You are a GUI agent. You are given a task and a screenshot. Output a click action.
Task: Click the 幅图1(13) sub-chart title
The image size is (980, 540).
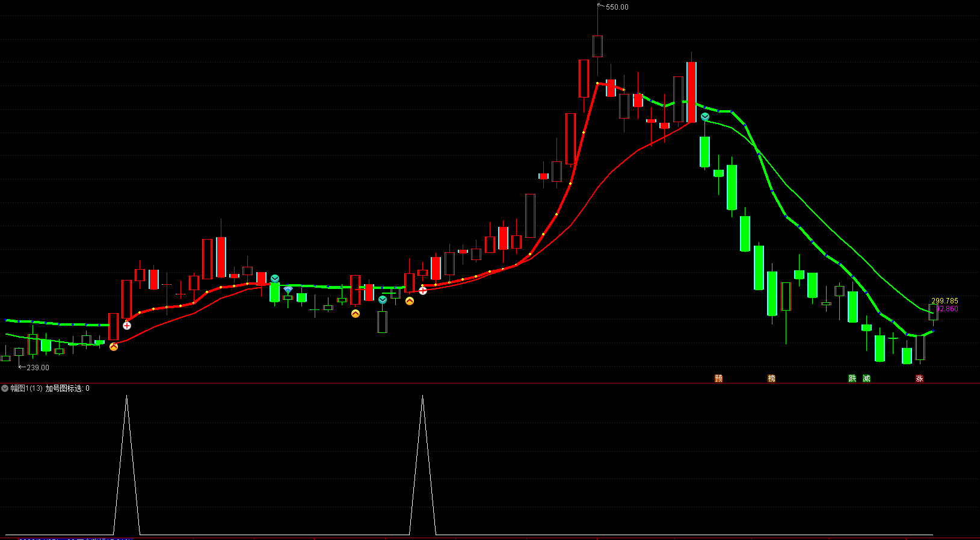pyautogui.click(x=26, y=388)
